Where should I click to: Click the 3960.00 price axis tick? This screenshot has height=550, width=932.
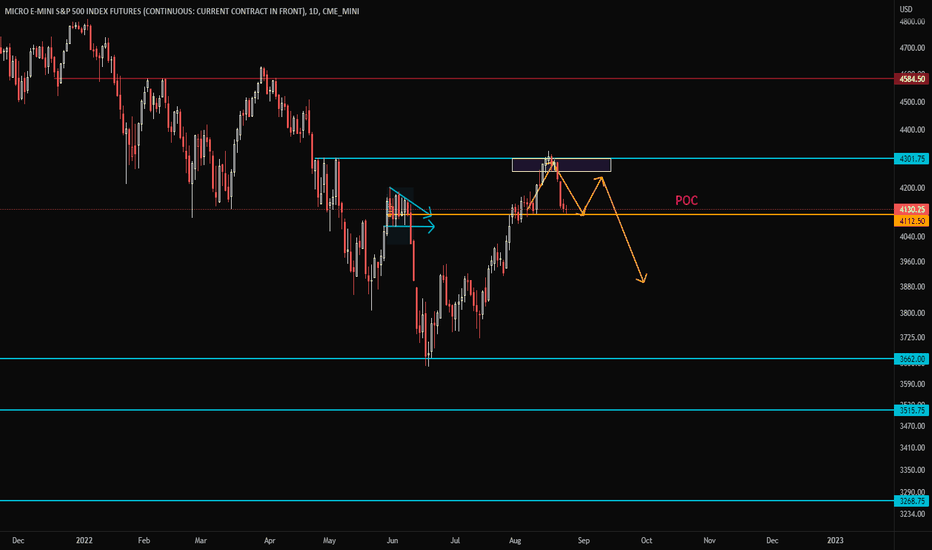coord(912,262)
